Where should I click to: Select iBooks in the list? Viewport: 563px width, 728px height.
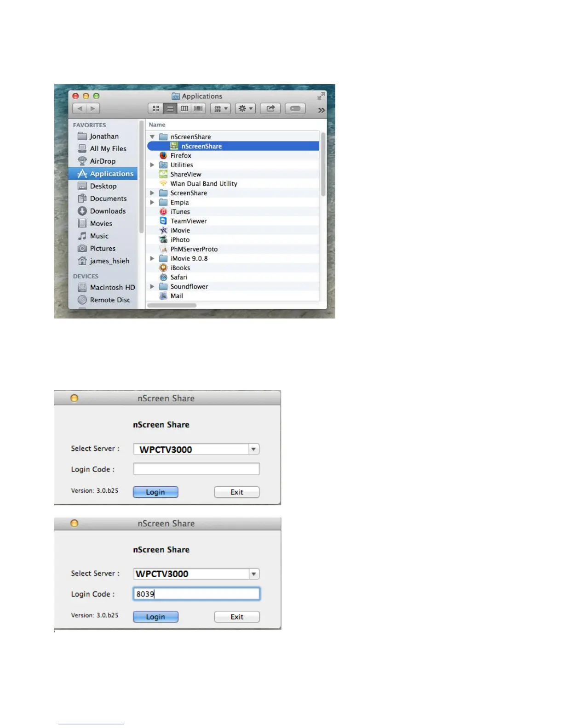coord(233,267)
